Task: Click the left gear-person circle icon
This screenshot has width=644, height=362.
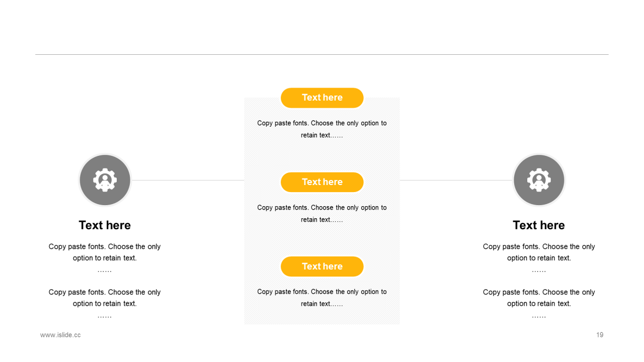Action: point(105,180)
